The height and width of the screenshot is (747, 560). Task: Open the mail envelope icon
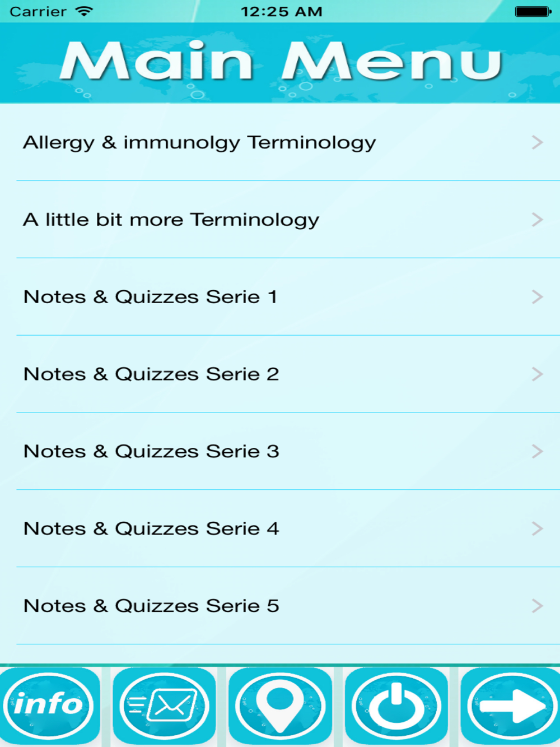point(164,706)
